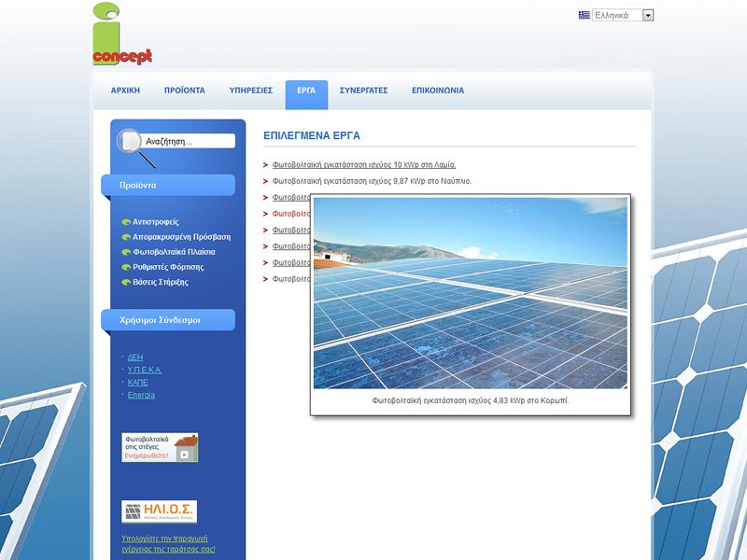Open the Αντιστροφείς product link
Viewport: 747px width, 560px height.
[156, 222]
